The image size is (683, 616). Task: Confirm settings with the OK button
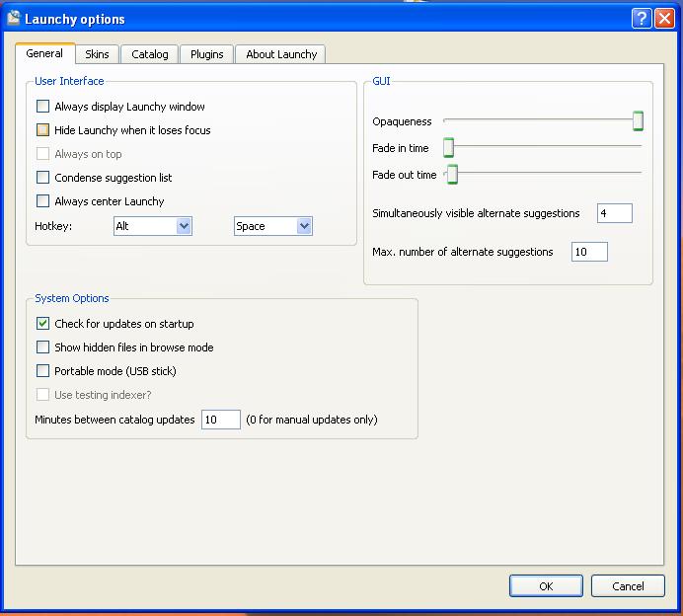546,586
